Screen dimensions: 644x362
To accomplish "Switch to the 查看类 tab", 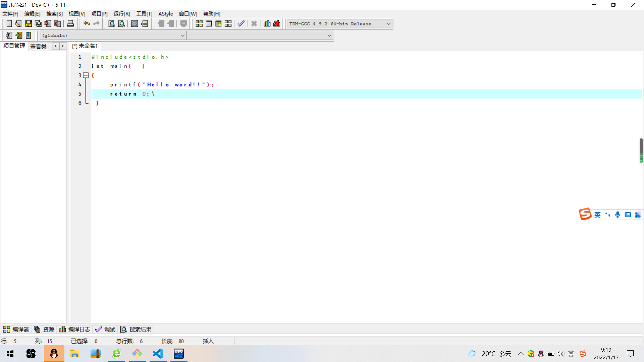I will pyautogui.click(x=38, y=46).
